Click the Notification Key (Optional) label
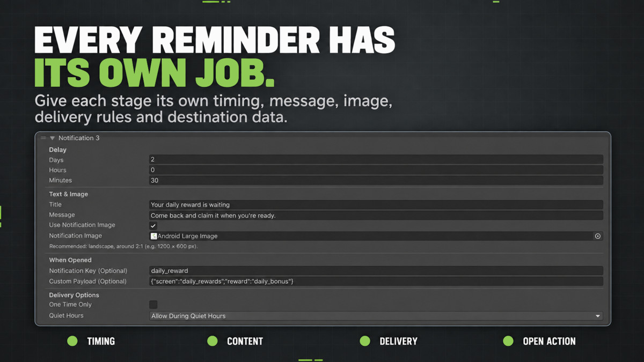Image resolution: width=644 pixels, height=362 pixels. 89,271
